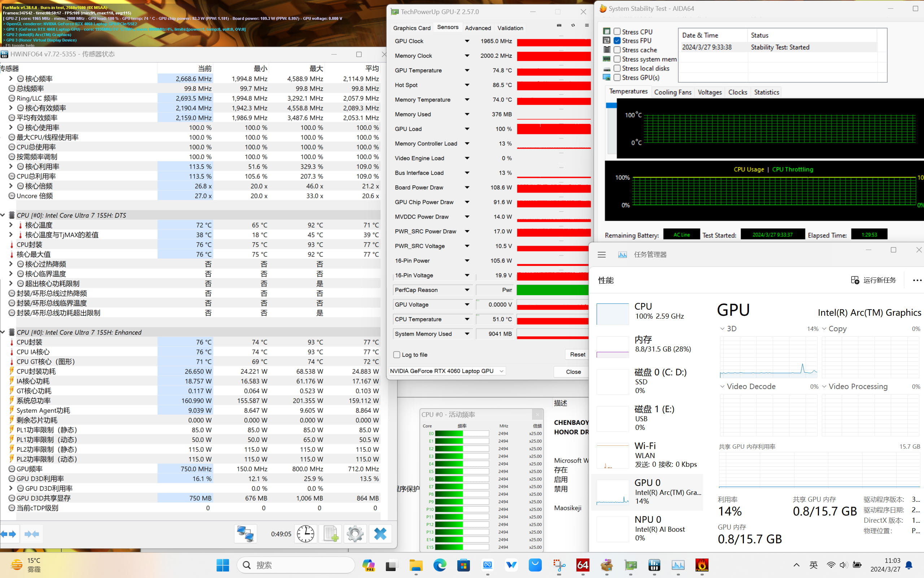
Task: Open Voltages tab in AIDA64
Action: point(709,92)
